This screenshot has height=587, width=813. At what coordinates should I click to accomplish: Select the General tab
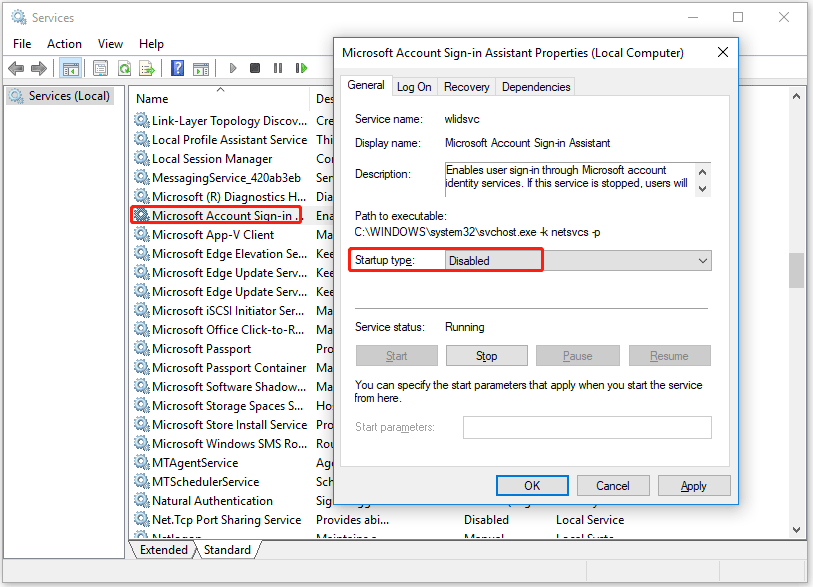tap(366, 85)
